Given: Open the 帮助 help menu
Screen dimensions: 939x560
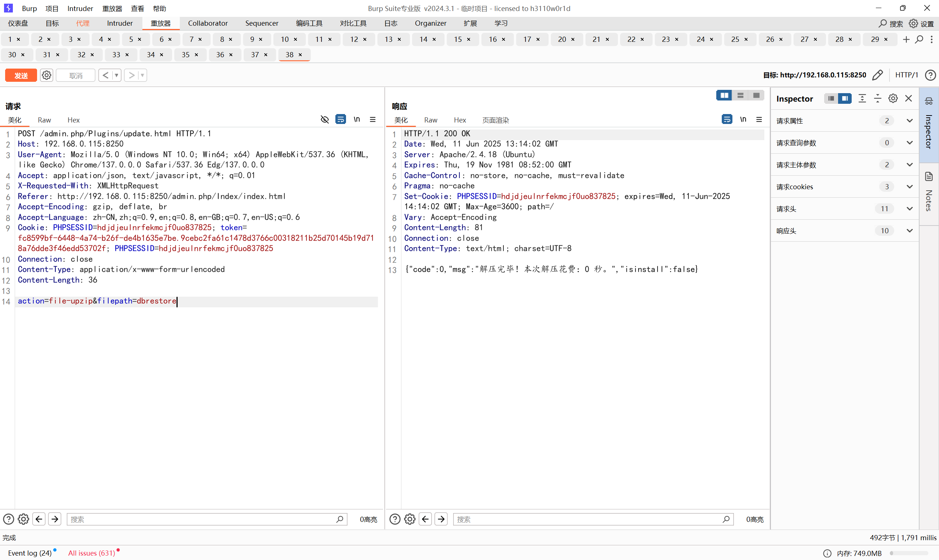Looking at the screenshot, I should pyautogui.click(x=159, y=8).
